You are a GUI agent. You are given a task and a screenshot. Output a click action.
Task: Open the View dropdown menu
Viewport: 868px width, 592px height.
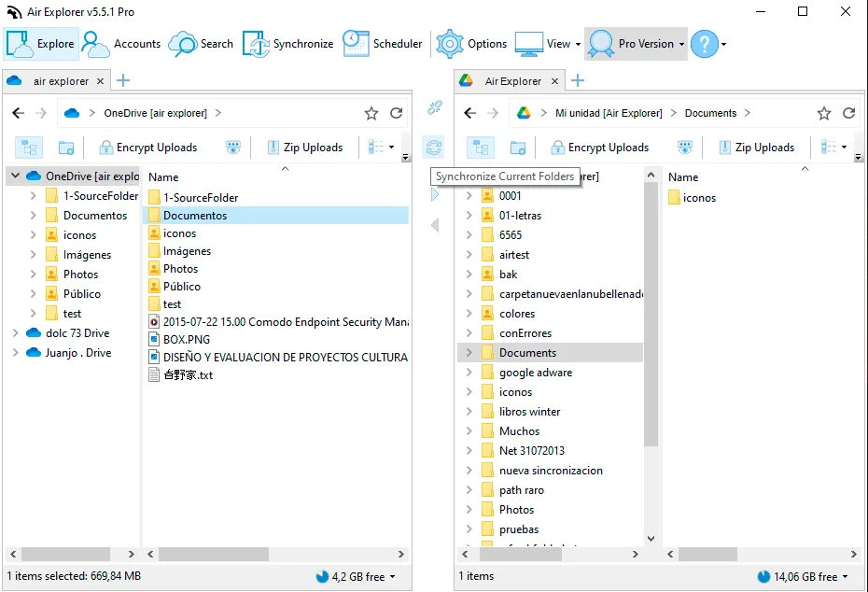[548, 44]
